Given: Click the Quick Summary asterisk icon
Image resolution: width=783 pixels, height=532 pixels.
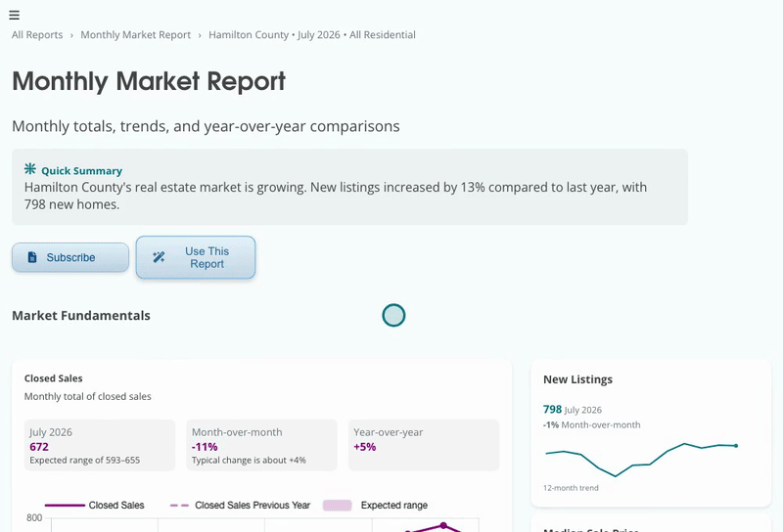Looking at the screenshot, I should tap(30, 168).
